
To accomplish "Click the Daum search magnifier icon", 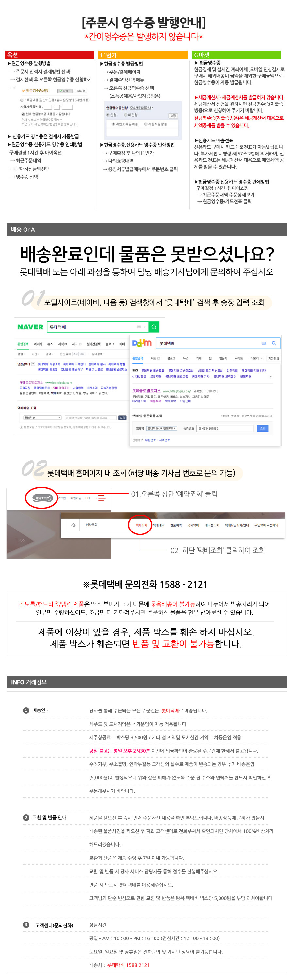I will (x=274, y=343).
